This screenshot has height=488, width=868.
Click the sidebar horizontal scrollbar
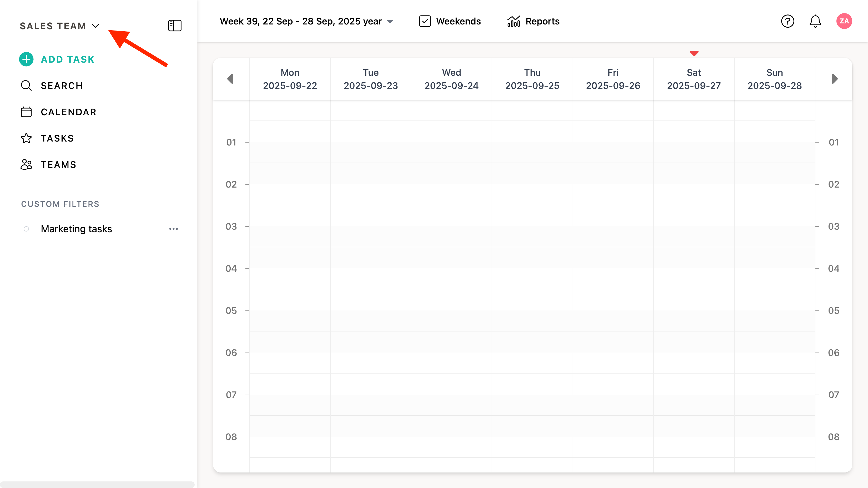pyautogui.click(x=97, y=484)
